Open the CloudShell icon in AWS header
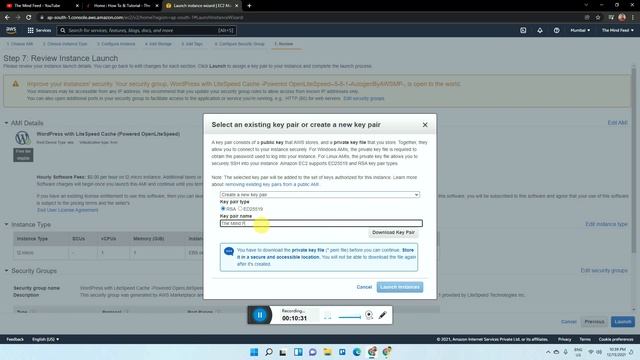 point(523,30)
